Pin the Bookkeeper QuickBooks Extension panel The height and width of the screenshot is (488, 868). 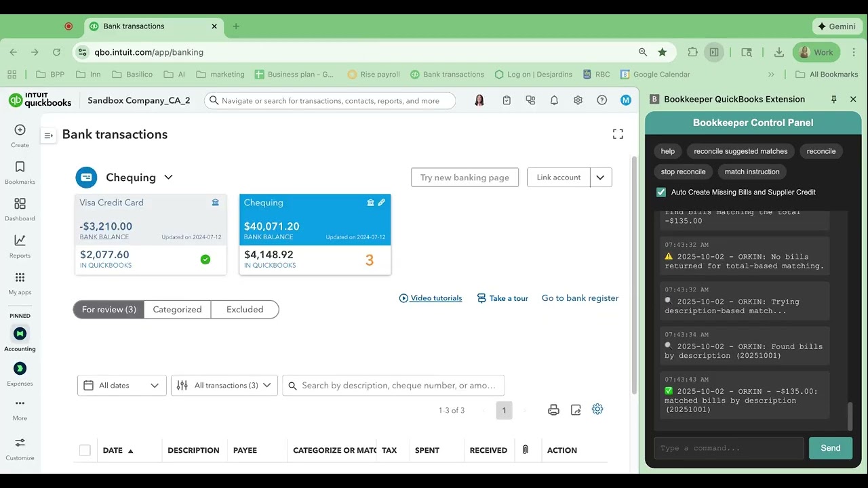coord(834,99)
